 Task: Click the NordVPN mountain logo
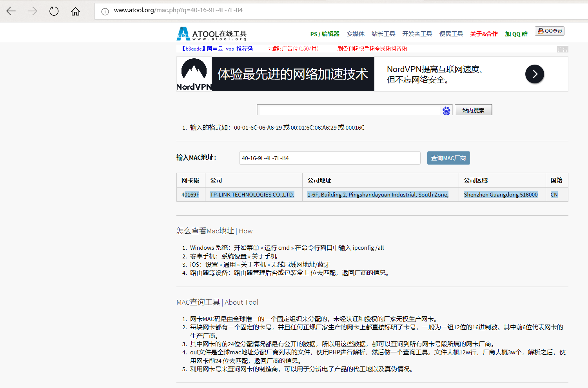click(194, 70)
